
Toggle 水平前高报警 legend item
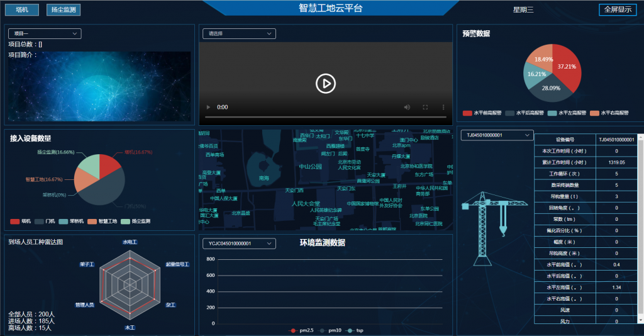coord(482,113)
